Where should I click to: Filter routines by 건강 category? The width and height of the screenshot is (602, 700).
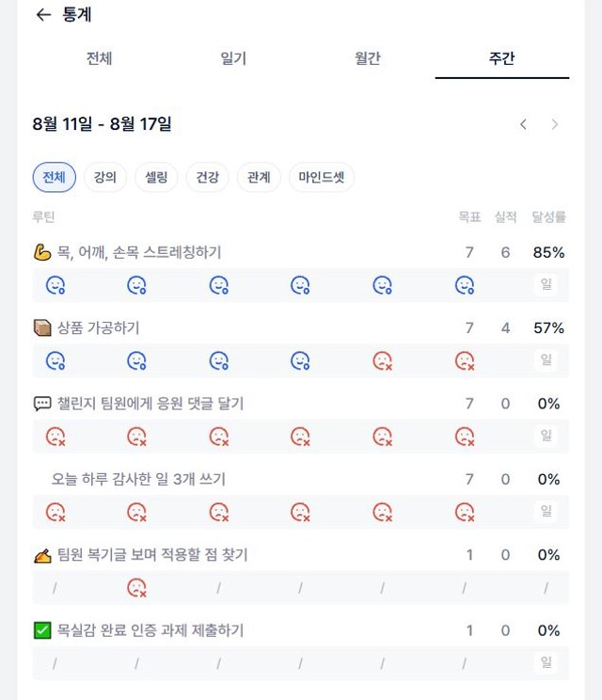point(208,177)
